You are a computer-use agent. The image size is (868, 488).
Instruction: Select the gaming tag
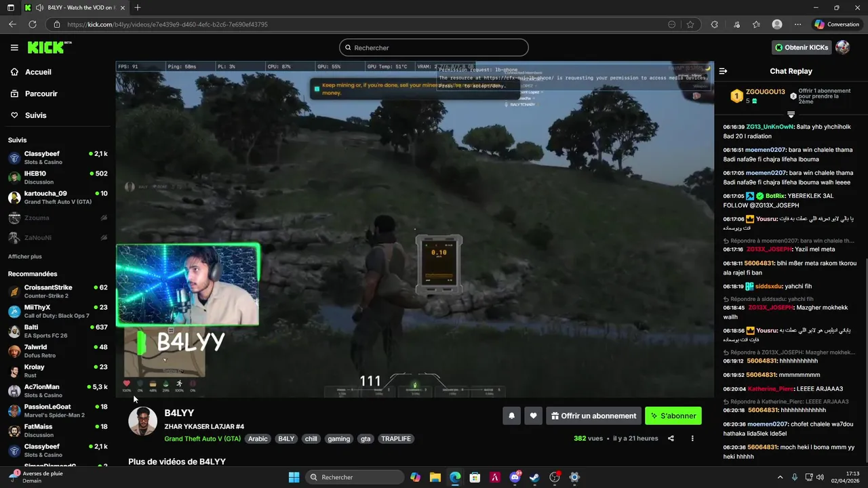coord(338,439)
